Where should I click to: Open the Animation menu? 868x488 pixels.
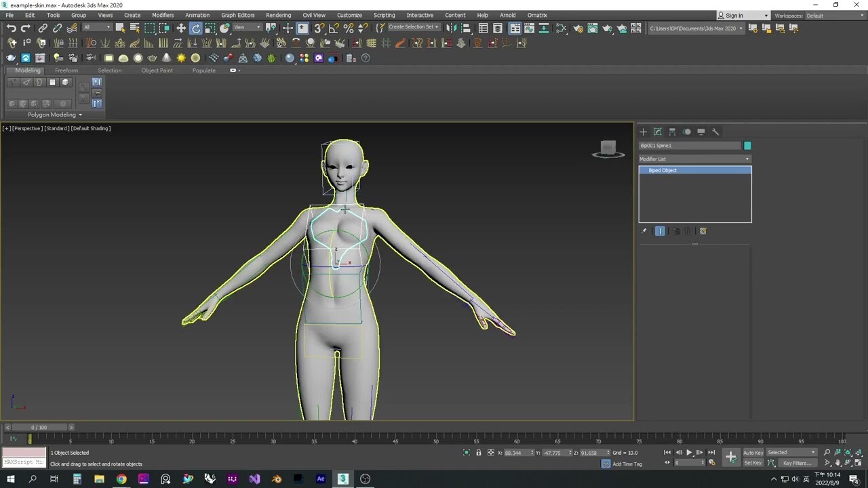197,15
